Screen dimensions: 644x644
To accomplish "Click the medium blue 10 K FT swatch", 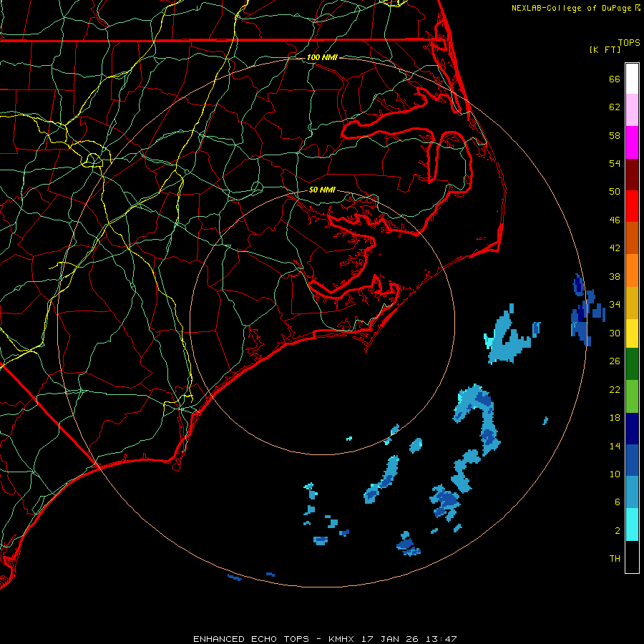I will pyautogui.click(x=632, y=460).
